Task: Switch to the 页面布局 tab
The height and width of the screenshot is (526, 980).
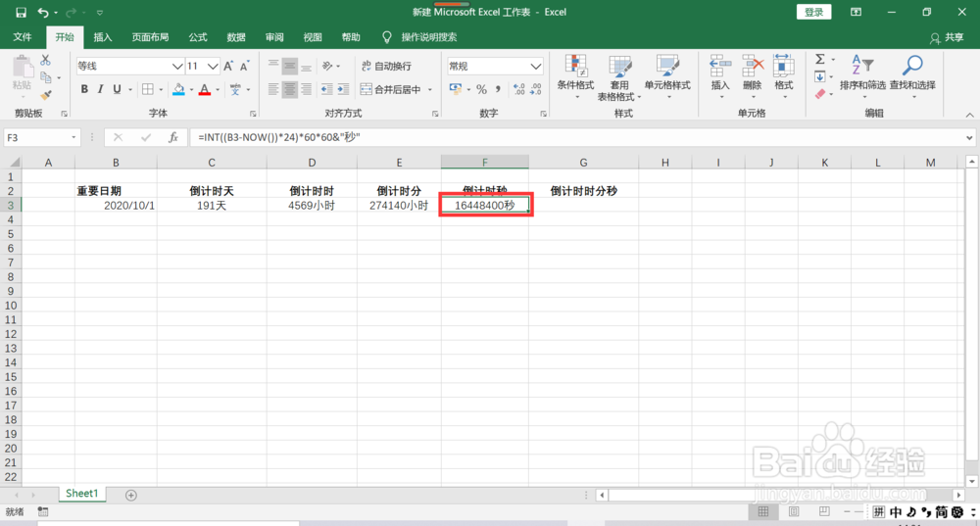Action: tap(150, 37)
